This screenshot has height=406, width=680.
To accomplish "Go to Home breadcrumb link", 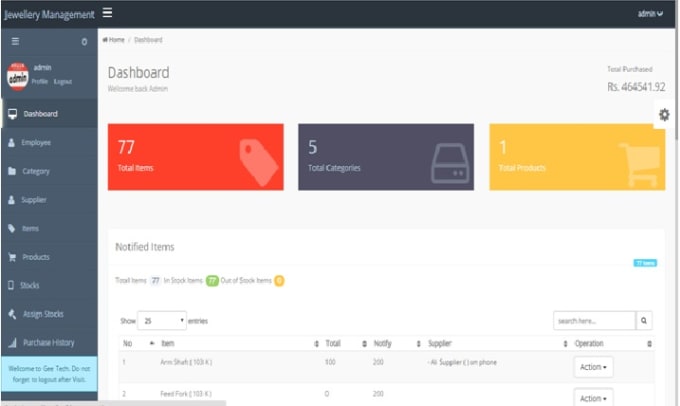I will tap(114, 40).
